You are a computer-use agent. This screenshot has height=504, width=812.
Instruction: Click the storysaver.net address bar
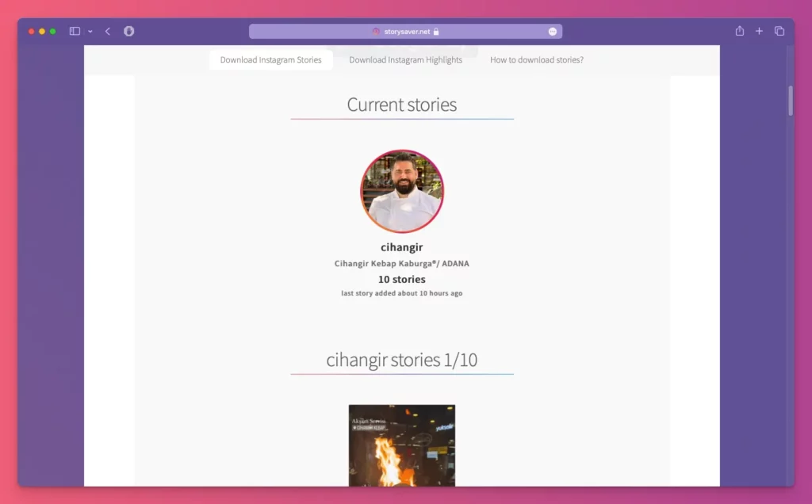[x=405, y=32]
